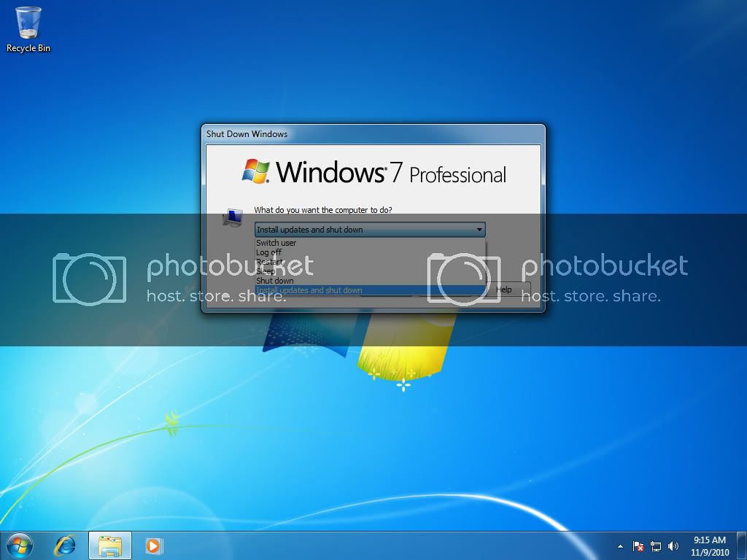
Task: Choose Sleep from the list
Action: (x=370, y=271)
